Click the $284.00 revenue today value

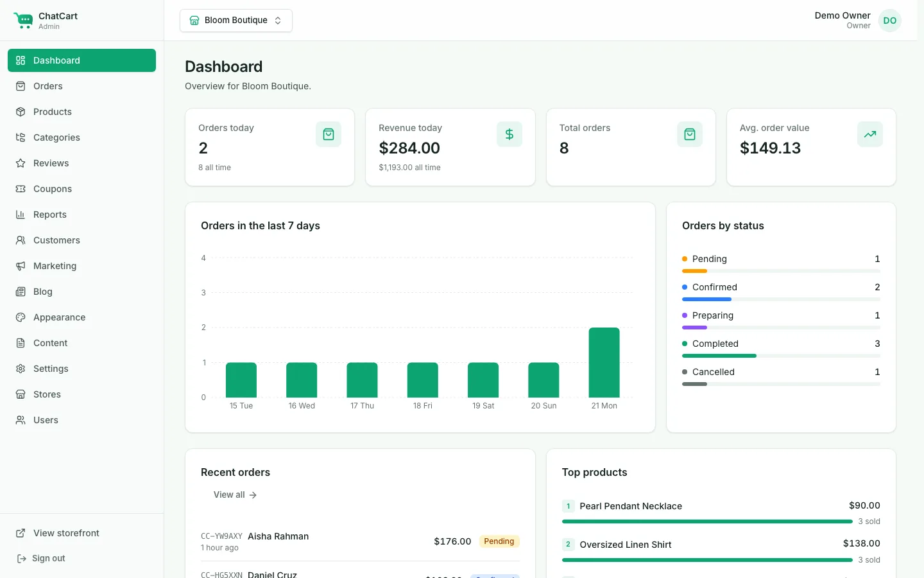coord(409,148)
